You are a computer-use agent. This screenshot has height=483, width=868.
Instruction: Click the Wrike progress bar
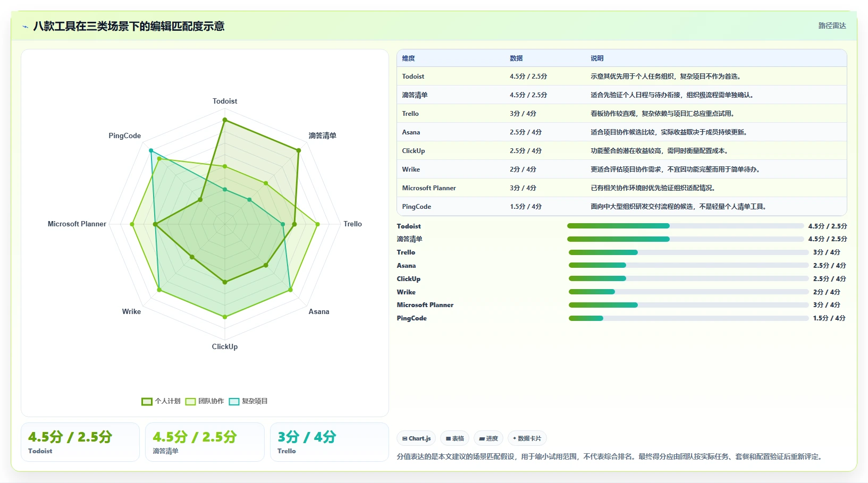click(688, 292)
